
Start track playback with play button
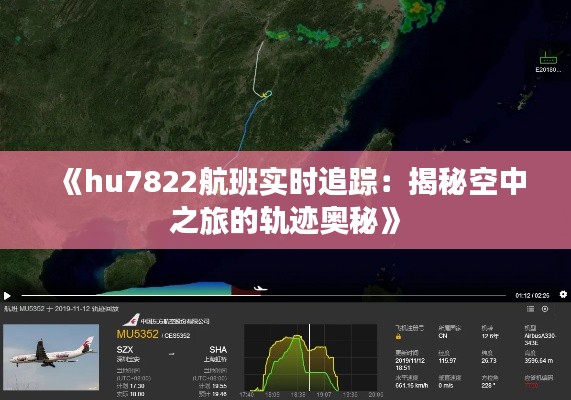[x=7, y=295]
